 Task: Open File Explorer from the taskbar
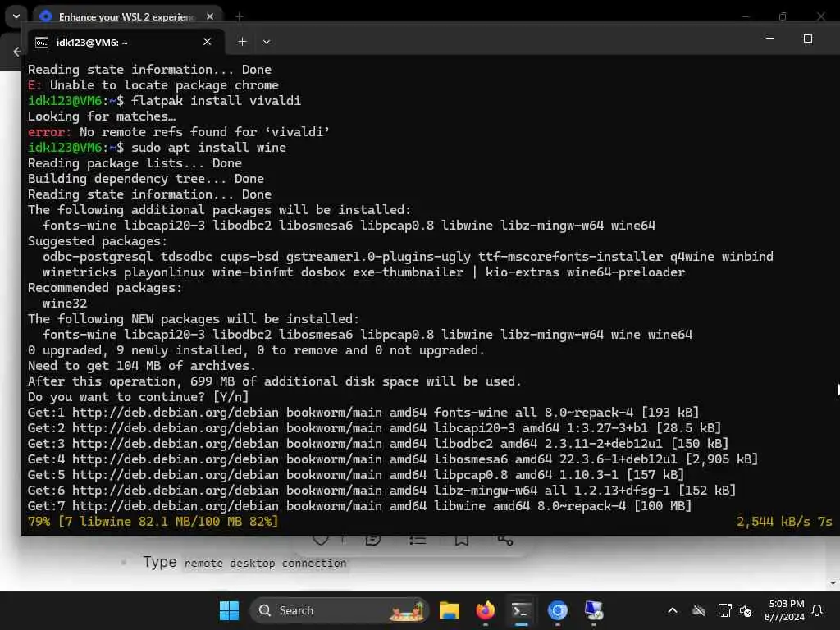click(x=449, y=610)
